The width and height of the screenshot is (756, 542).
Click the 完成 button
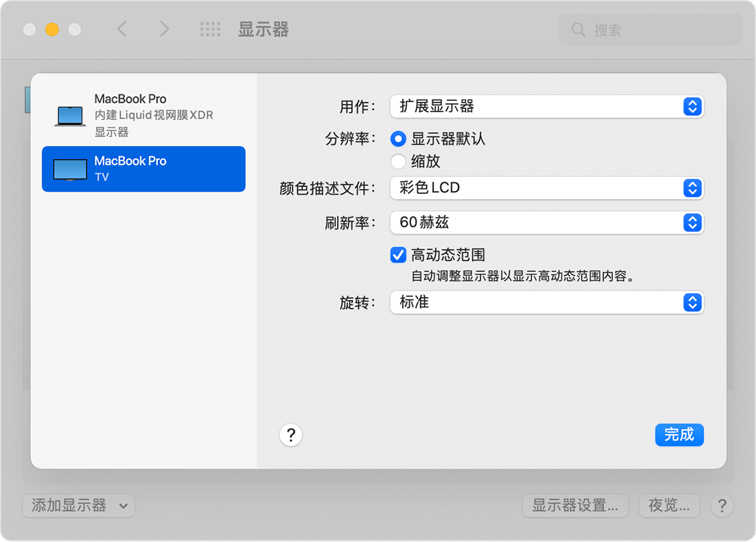(679, 435)
